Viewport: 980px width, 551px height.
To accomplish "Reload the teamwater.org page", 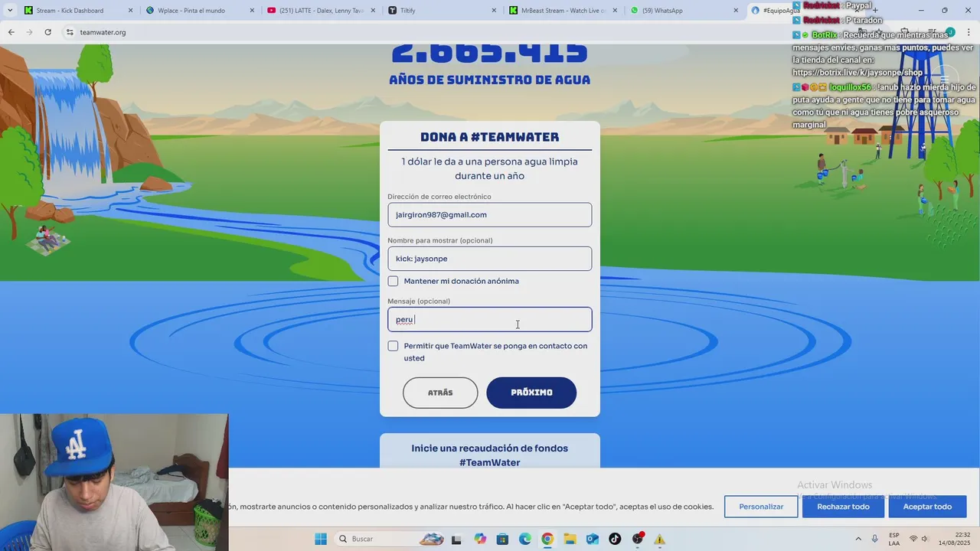I will [47, 32].
